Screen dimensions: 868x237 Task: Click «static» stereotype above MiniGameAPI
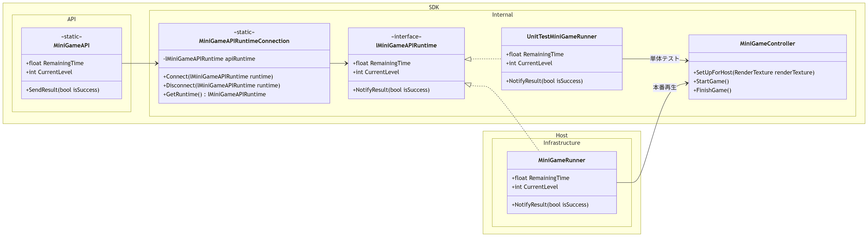[71, 36]
